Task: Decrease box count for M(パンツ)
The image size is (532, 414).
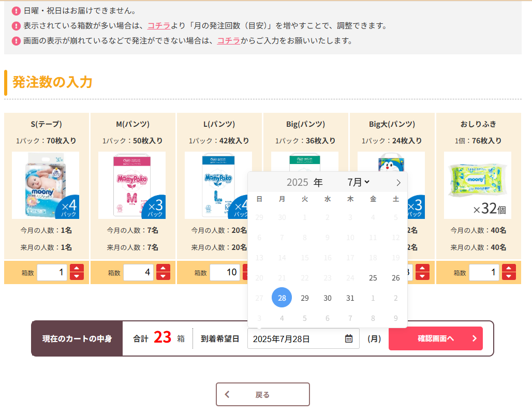Action: (163, 276)
